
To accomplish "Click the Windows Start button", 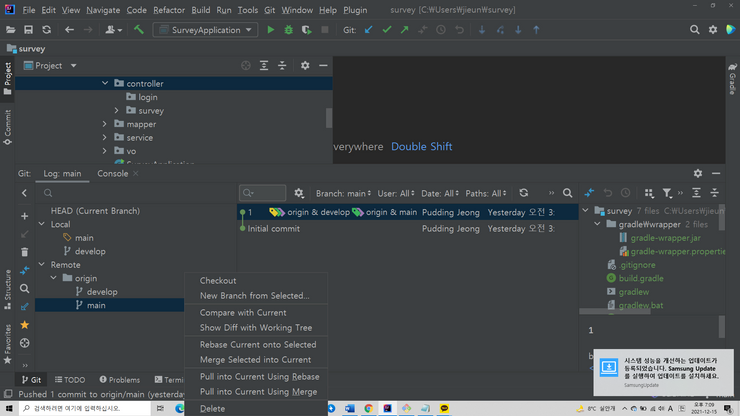I will pyautogui.click(x=9, y=408).
